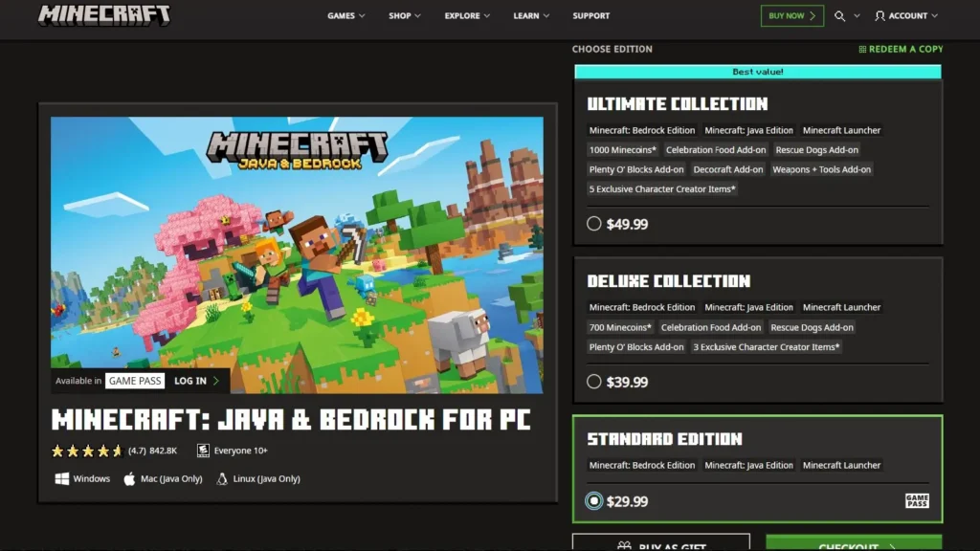
Task: Click the Apple Mac platform icon
Action: [129, 478]
